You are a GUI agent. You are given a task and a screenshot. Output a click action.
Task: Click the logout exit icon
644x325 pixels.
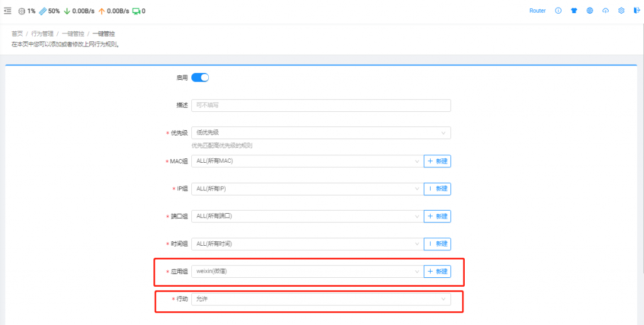pyautogui.click(x=637, y=11)
